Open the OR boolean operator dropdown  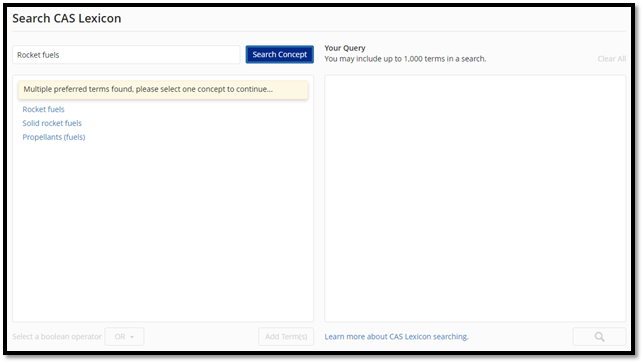124,336
